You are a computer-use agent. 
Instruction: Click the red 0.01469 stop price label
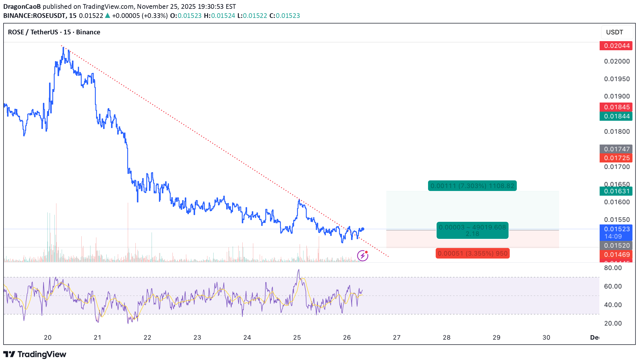tap(616, 255)
